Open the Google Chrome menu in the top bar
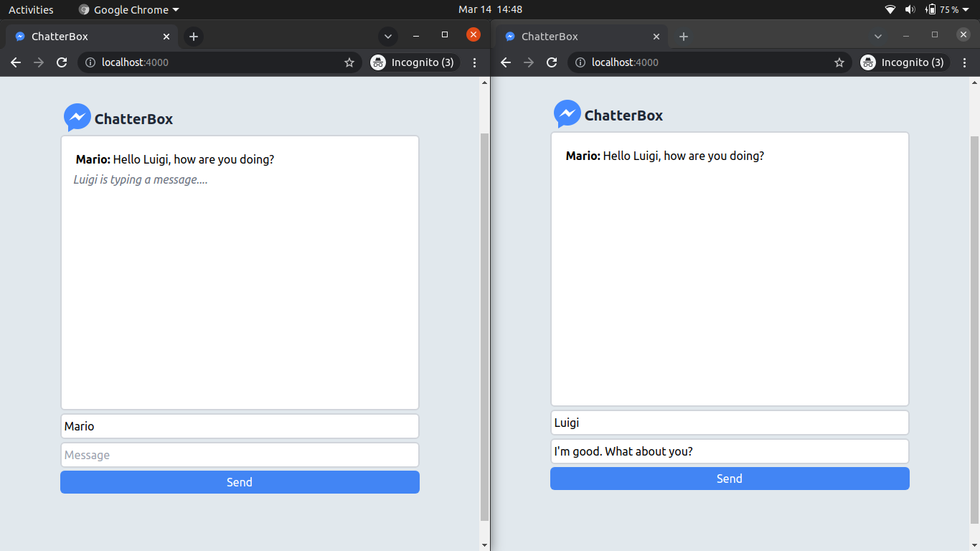Image resolution: width=980 pixels, height=551 pixels. (128, 9)
